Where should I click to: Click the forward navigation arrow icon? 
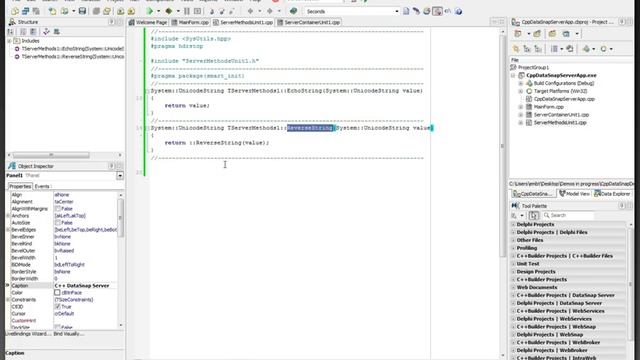pos(270,11)
